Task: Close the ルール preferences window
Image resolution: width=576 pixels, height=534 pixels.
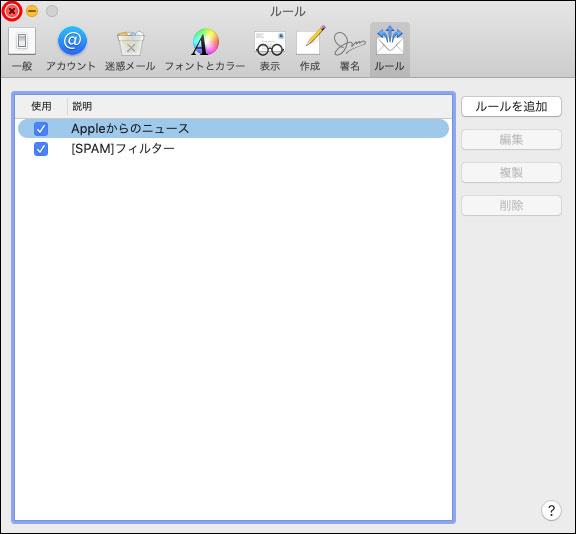Action: [12, 11]
